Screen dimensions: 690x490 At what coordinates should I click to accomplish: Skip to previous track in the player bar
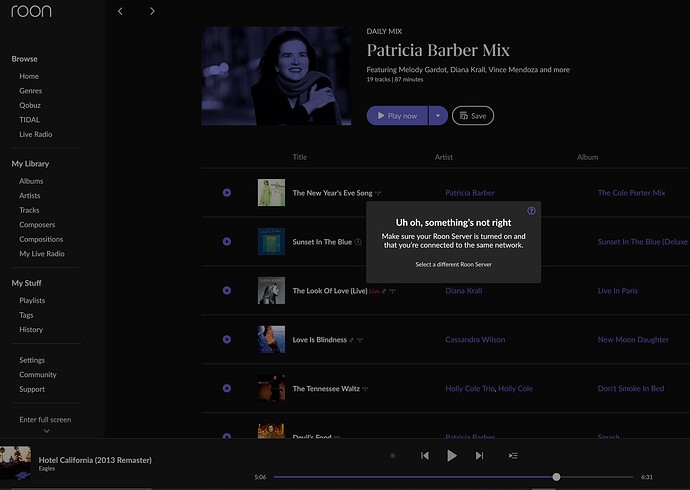(x=425, y=456)
